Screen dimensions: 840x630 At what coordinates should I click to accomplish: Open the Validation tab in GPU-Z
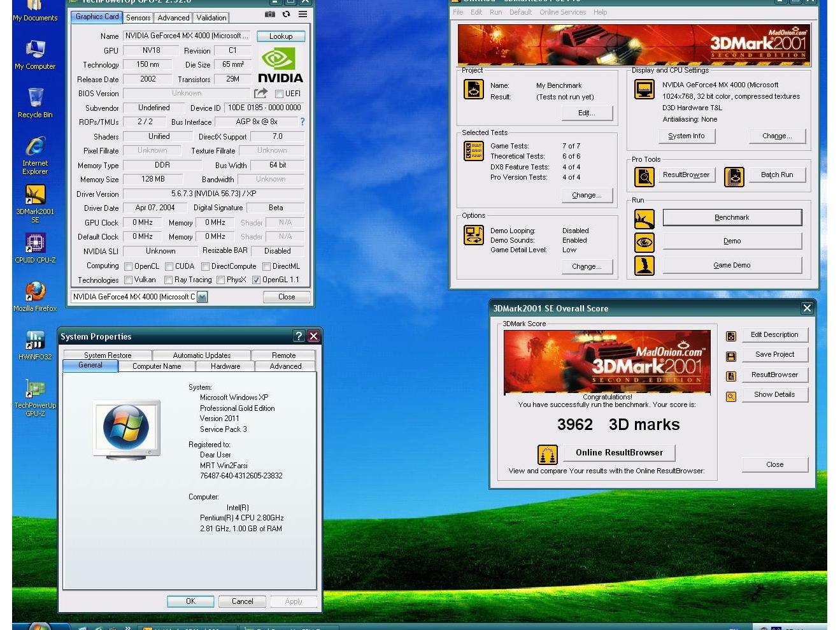coord(211,18)
